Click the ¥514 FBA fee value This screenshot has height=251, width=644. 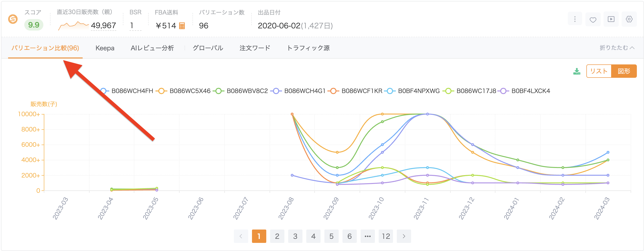pyautogui.click(x=166, y=26)
